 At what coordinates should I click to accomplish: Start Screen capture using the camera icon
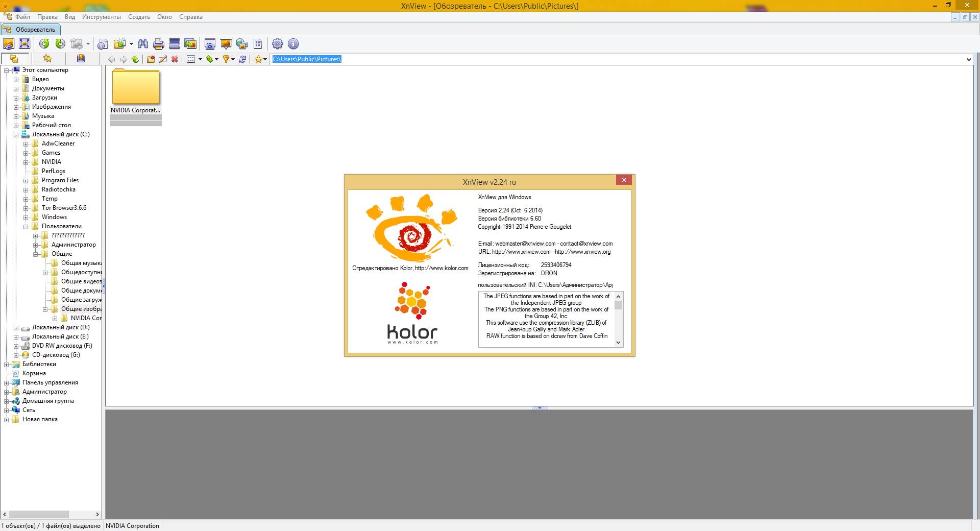[x=210, y=44]
